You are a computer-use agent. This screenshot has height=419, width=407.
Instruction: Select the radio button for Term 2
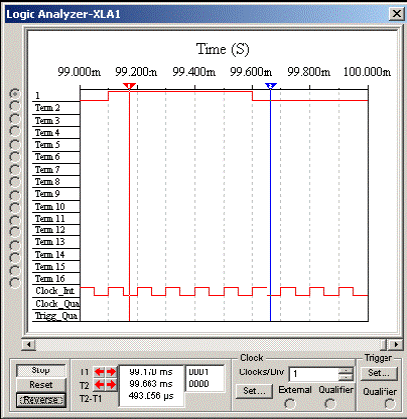tap(15, 106)
